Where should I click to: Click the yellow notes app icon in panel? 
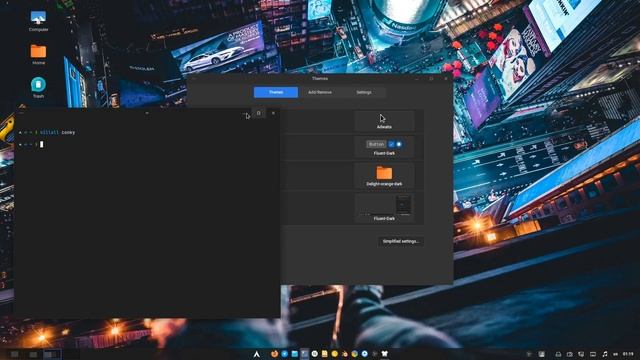pyautogui.click(x=324, y=354)
